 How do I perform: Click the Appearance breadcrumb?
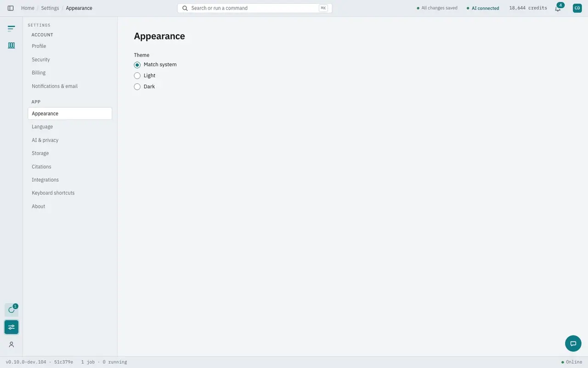(x=79, y=8)
